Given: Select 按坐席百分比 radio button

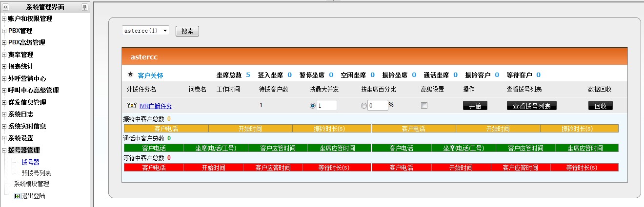Looking at the screenshot, I should [363, 106].
